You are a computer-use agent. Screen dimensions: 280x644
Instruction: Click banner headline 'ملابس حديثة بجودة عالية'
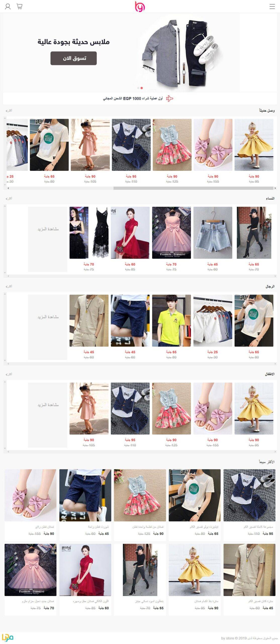coord(74,42)
